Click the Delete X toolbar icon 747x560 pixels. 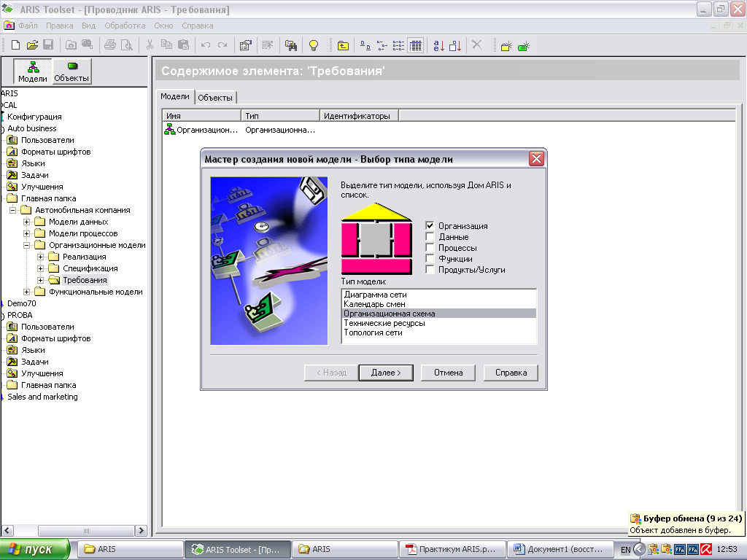point(477,45)
